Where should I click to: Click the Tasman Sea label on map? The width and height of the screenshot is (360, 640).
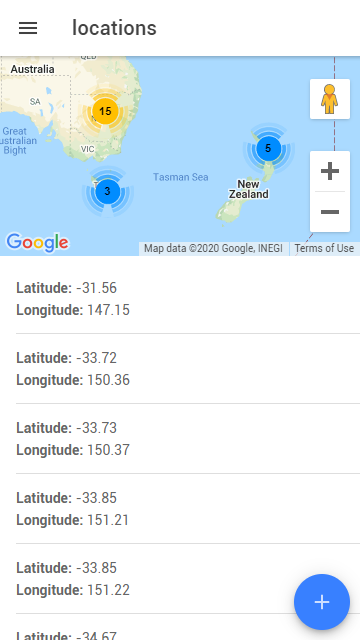tap(181, 177)
